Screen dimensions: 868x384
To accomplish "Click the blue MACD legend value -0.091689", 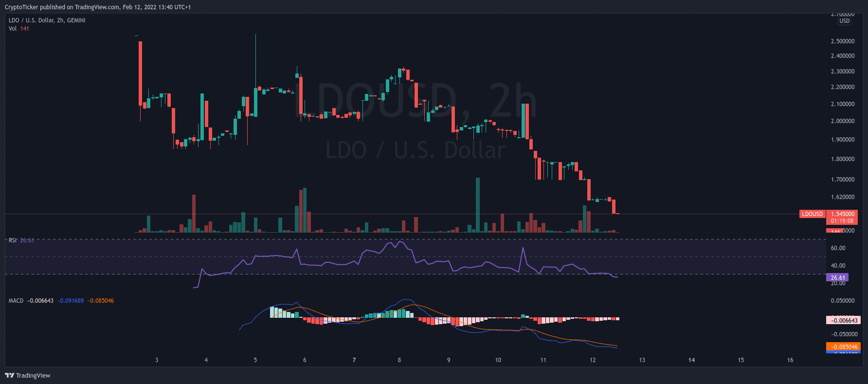I will (x=70, y=301).
